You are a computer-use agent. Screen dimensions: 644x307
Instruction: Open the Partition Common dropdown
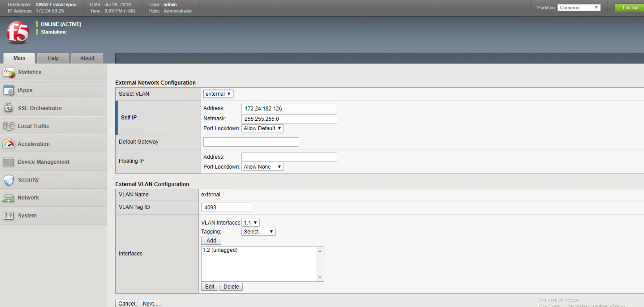point(579,8)
